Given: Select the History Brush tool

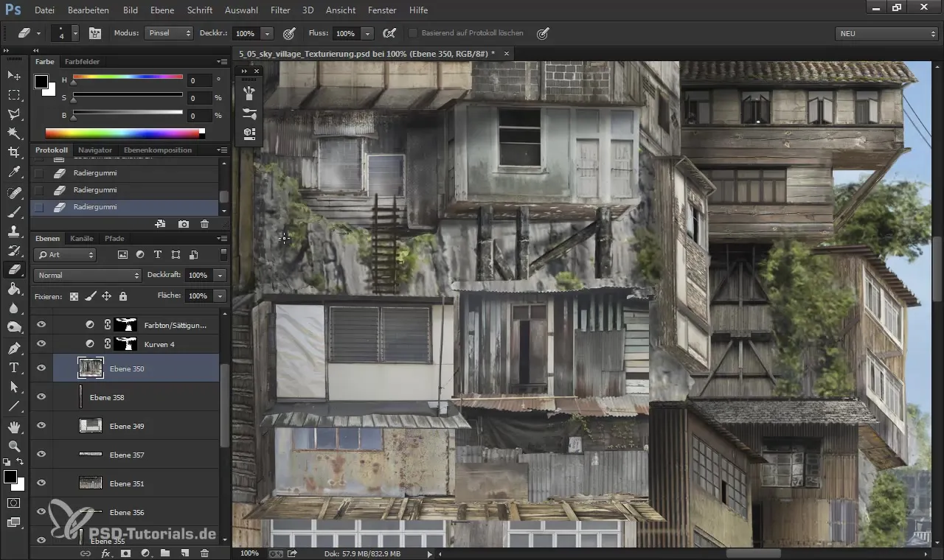Looking at the screenshot, I should tap(14, 251).
